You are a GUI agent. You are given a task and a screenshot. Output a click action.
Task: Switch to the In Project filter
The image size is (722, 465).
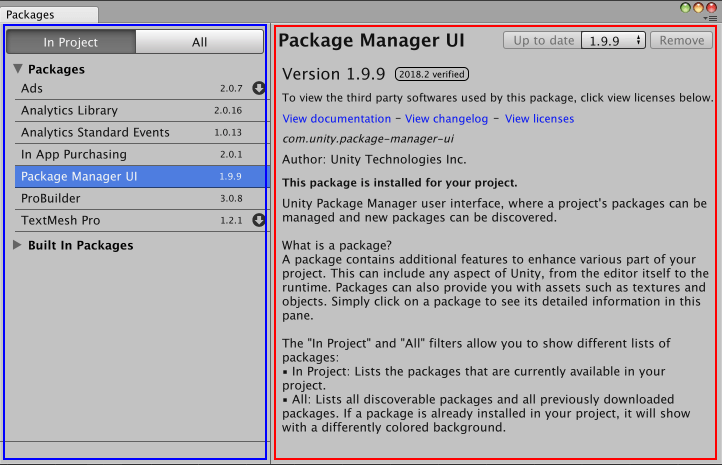70,42
